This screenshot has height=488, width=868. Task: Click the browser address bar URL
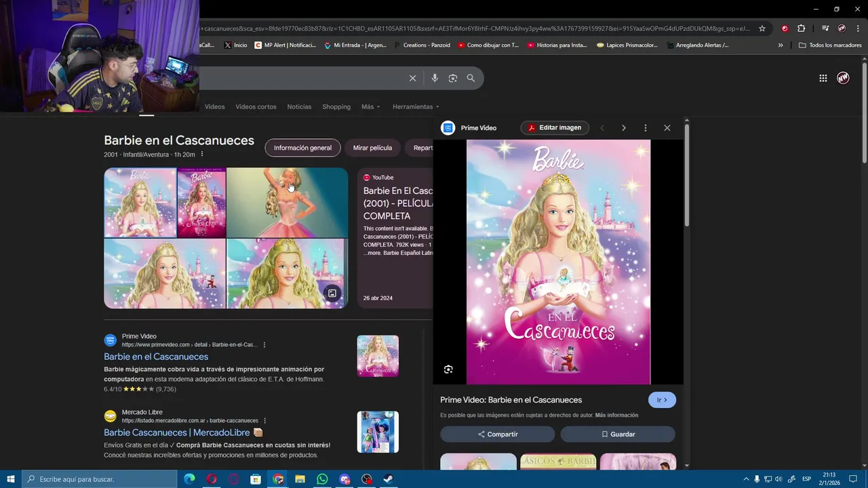pyautogui.click(x=475, y=28)
